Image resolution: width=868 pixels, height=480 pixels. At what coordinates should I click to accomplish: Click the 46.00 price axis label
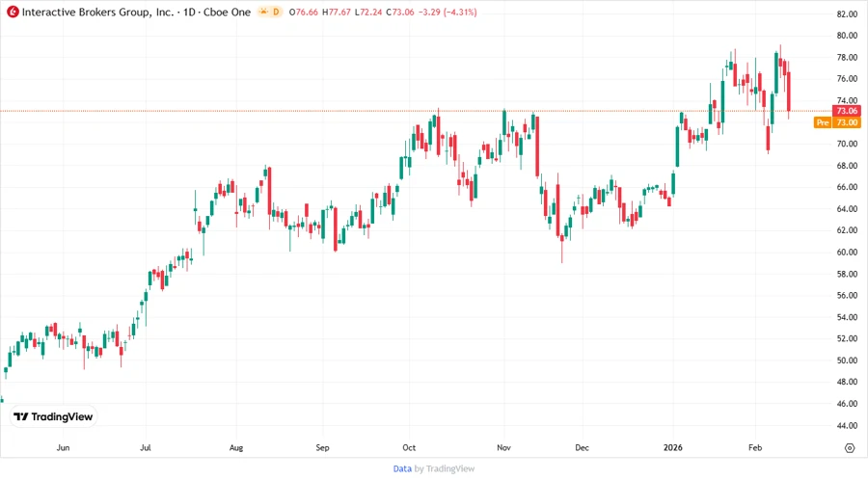(x=847, y=404)
